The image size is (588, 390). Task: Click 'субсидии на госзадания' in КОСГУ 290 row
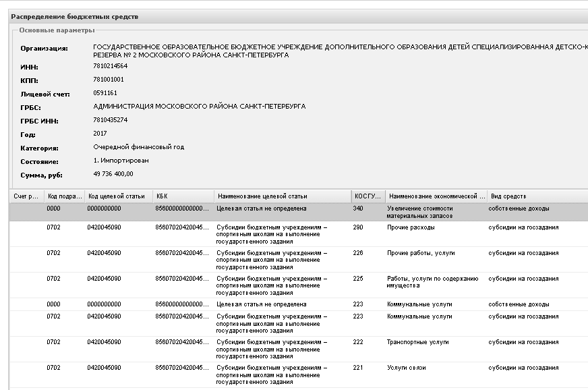523,227
